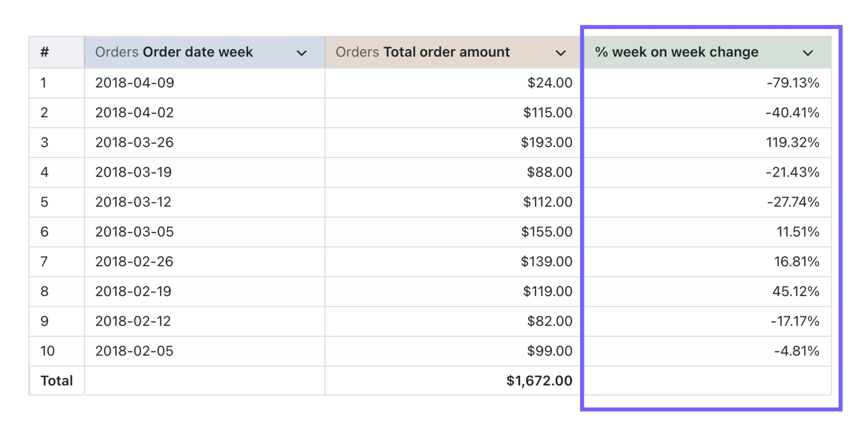Click row number 10 cell

(x=47, y=351)
